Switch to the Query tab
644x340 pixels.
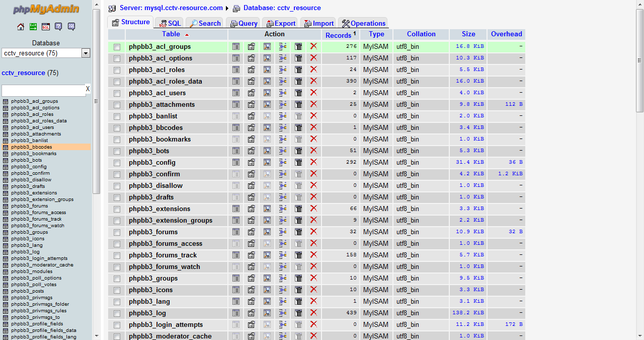point(243,23)
